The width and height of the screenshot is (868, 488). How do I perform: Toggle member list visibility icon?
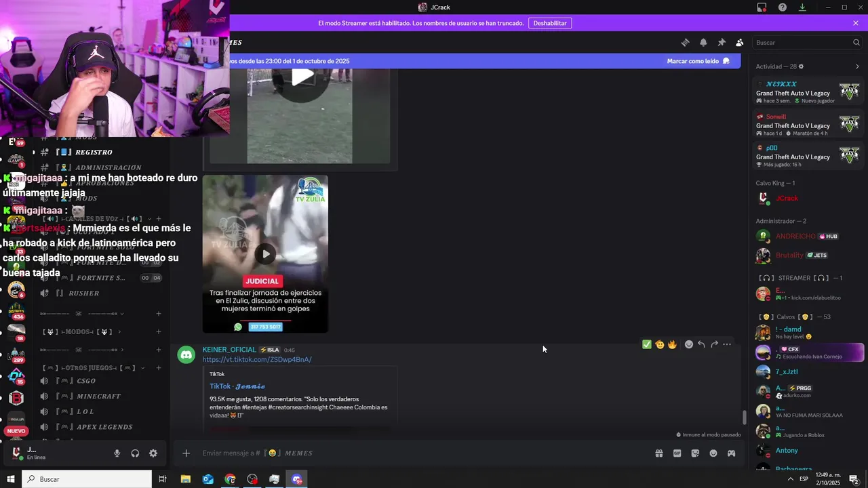coord(739,42)
